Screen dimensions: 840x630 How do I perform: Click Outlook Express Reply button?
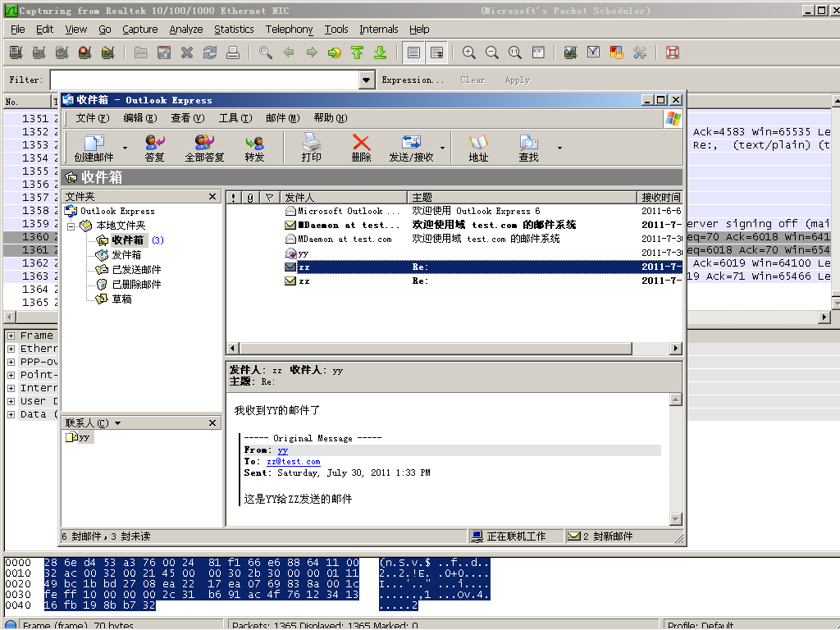155,148
